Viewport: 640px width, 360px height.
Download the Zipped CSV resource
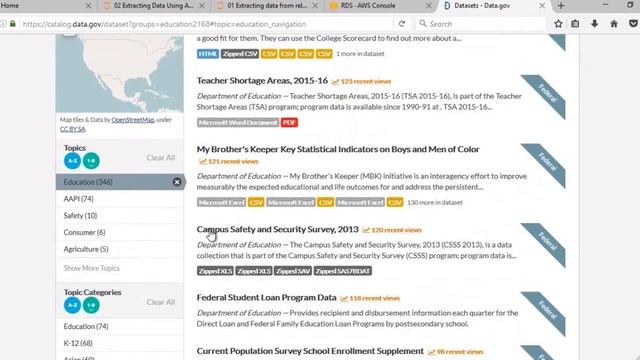pyautogui.click(x=240, y=54)
